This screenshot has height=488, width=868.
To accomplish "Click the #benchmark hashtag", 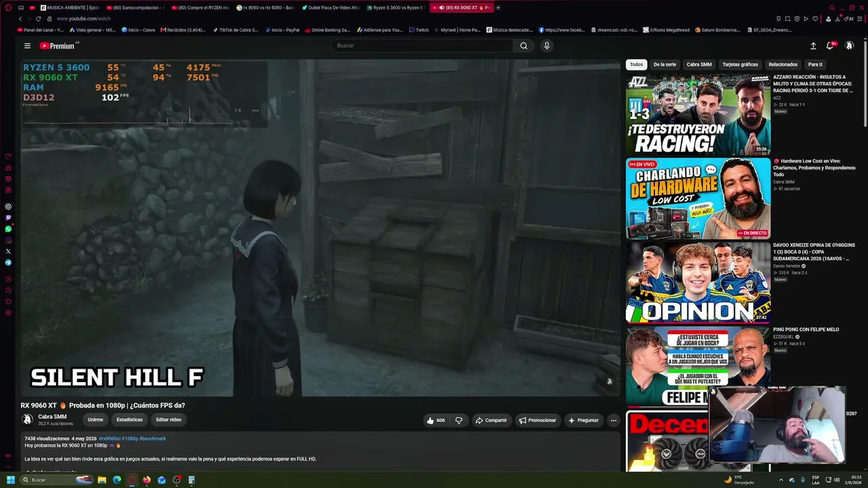I will [x=153, y=439].
